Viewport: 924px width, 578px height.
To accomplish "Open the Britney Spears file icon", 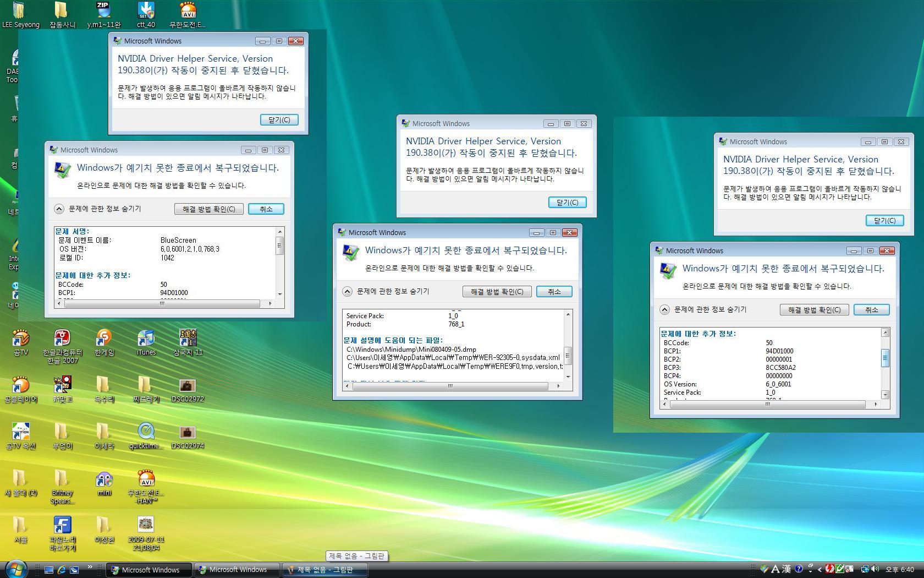I will coord(62,487).
